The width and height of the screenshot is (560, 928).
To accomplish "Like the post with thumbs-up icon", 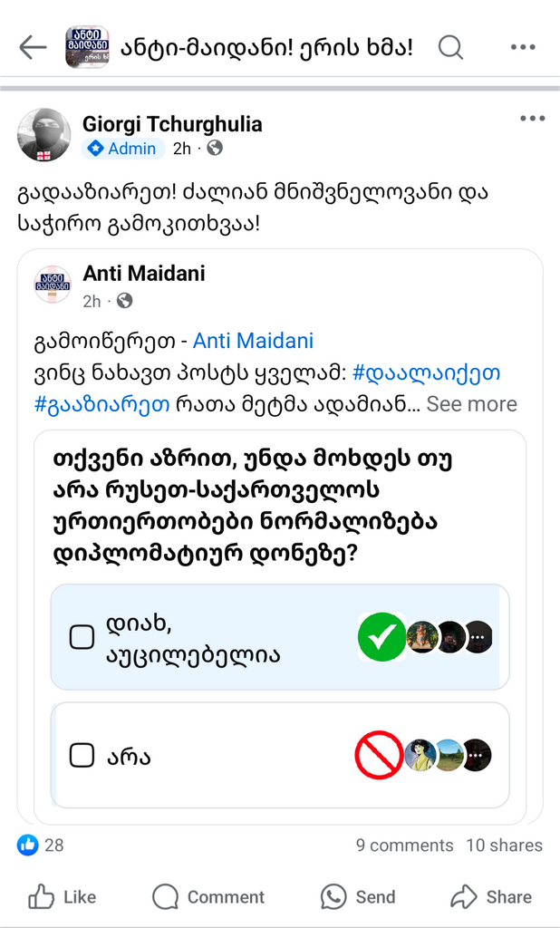I will (42, 897).
